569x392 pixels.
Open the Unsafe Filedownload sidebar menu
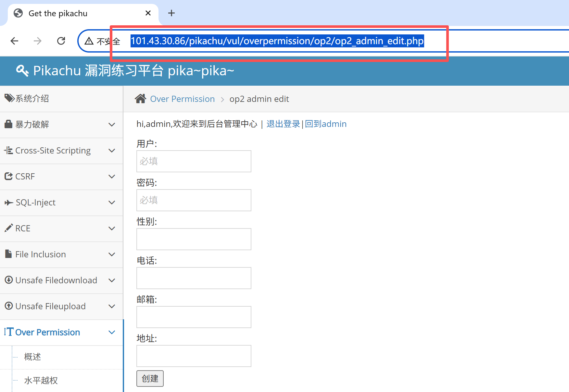pos(61,280)
